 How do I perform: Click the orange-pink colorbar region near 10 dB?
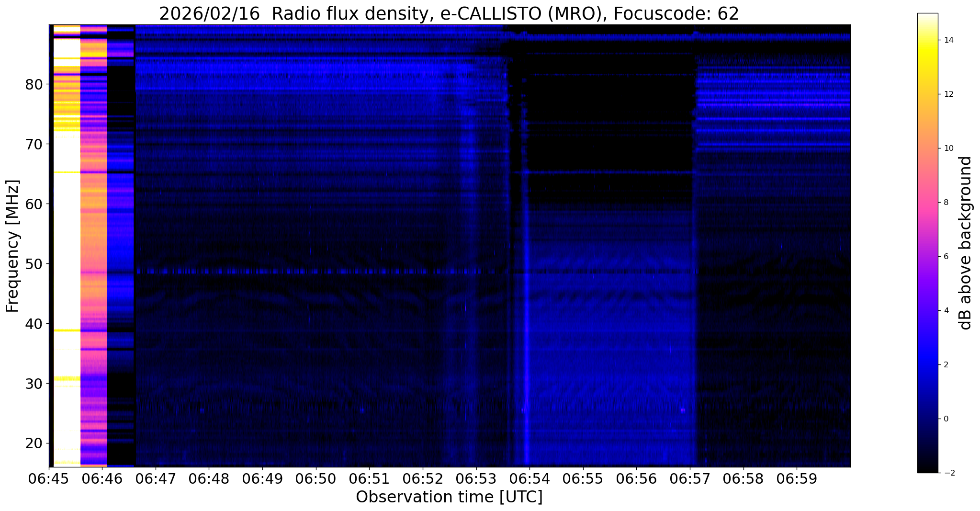point(927,148)
